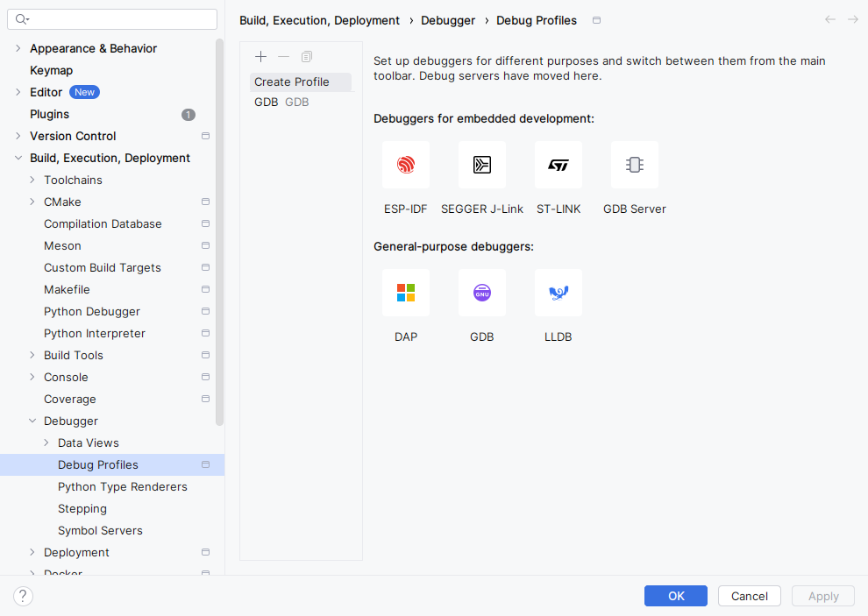Open the Coverage settings page

pos(70,399)
